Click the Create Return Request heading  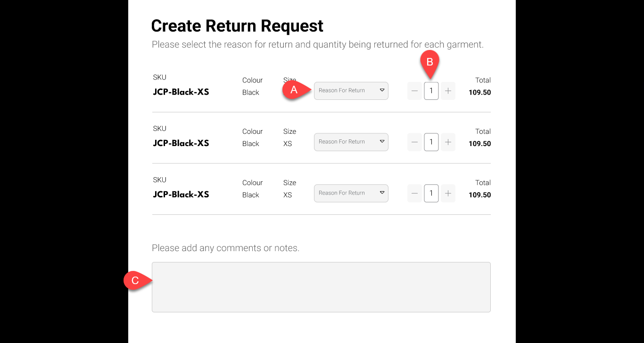[x=237, y=26]
